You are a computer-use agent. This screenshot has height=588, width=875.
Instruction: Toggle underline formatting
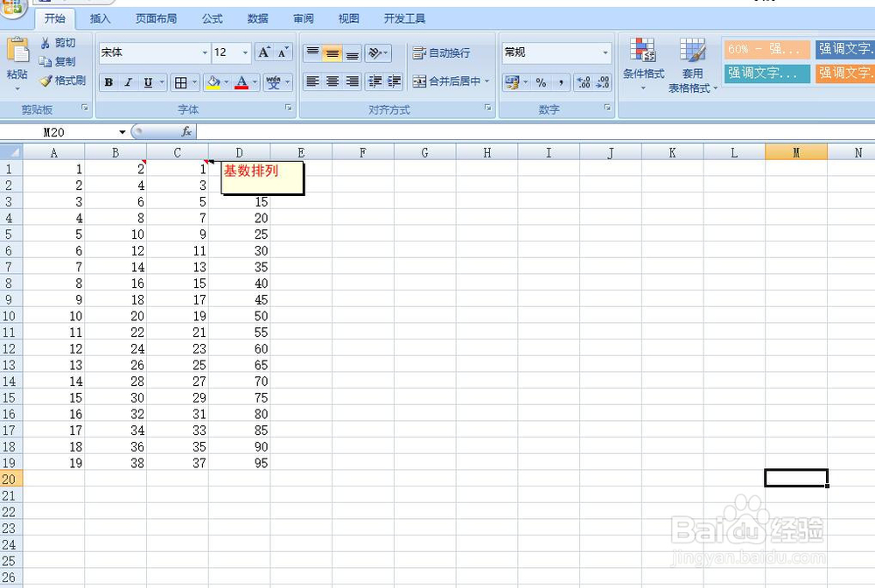tap(147, 82)
